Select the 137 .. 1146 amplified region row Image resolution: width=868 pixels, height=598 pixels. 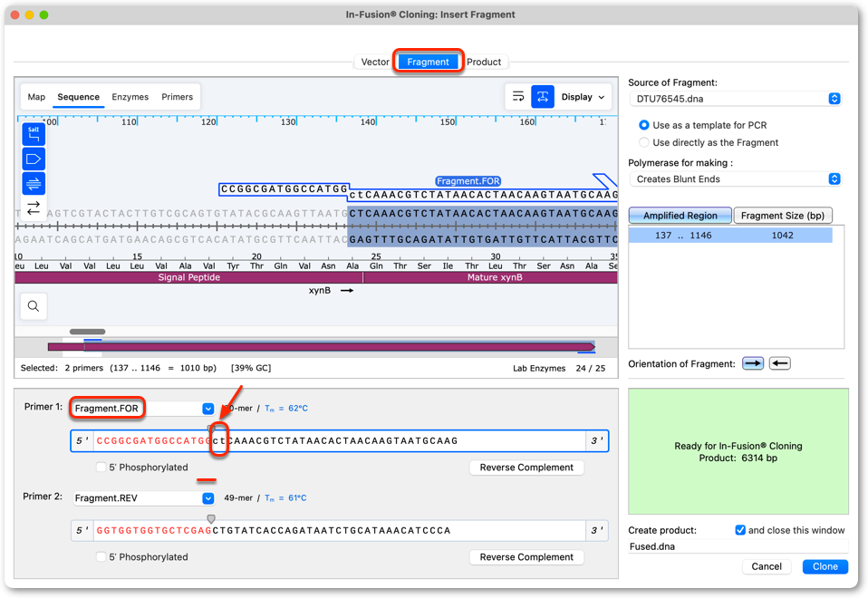(x=730, y=236)
